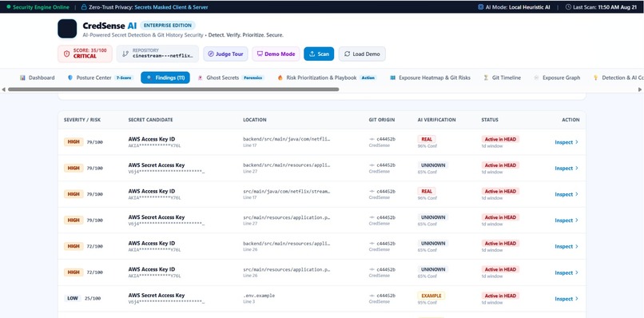This screenshot has height=318, width=644.
Task: Click the Ghost Secrets tab icon
Action: (200, 78)
